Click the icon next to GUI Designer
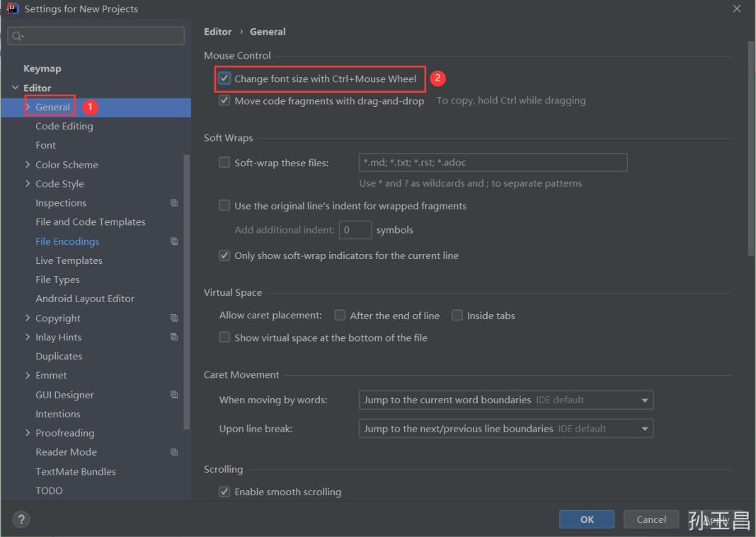756x537 pixels. (174, 394)
